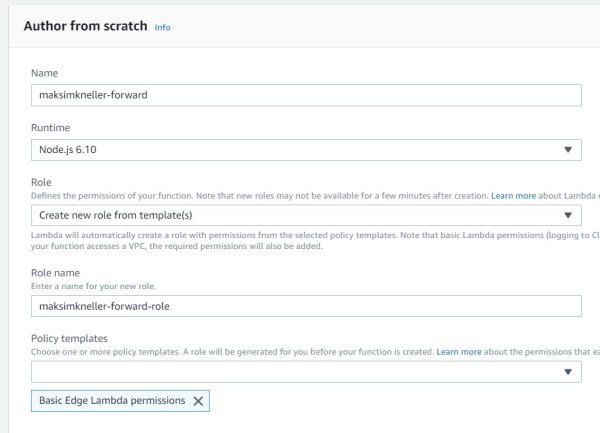Expand the 'Create new role from template(s)' dropdown
The height and width of the screenshot is (433, 600).
click(x=300, y=215)
